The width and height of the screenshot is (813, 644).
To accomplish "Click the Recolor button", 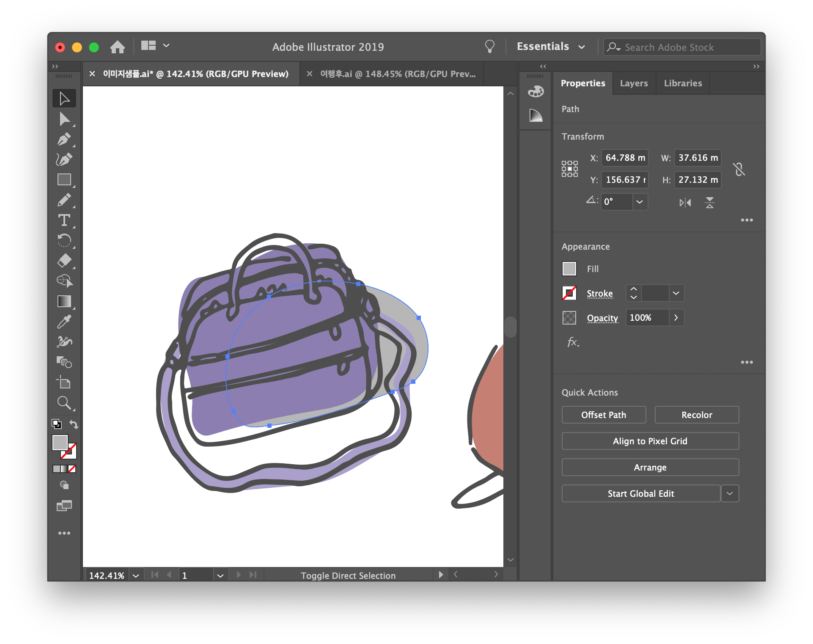I will pos(696,415).
